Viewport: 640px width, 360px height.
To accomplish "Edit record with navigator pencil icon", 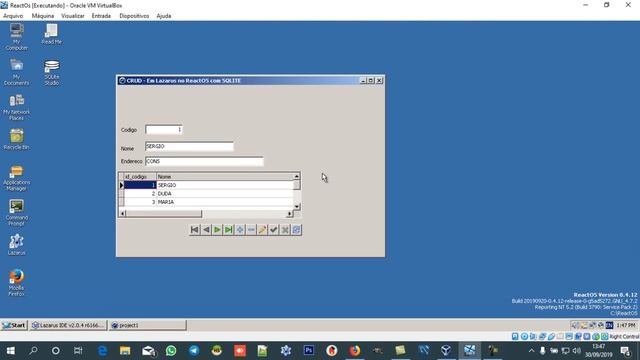I will [x=262, y=230].
